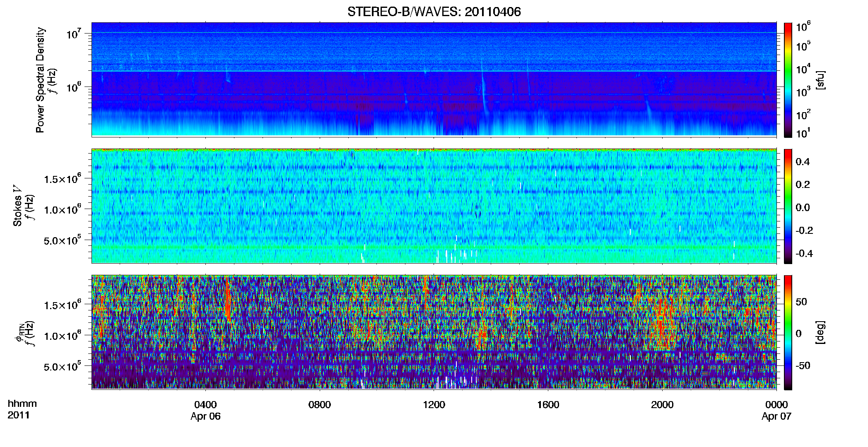The image size is (868, 447).
Task: Click the -50 degree colorbar tick label
Action: click(803, 365)
